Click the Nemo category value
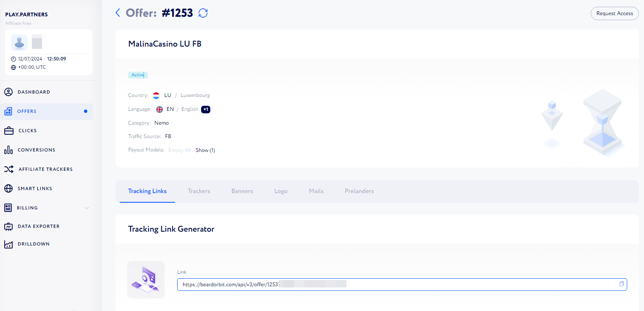The image size is (644, 311). [162, 123]
